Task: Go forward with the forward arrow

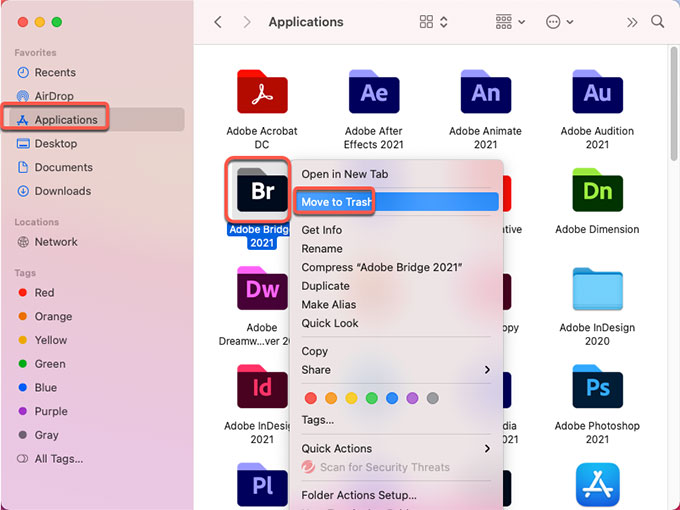Action: pyautogui.click(x=247, y=22)
